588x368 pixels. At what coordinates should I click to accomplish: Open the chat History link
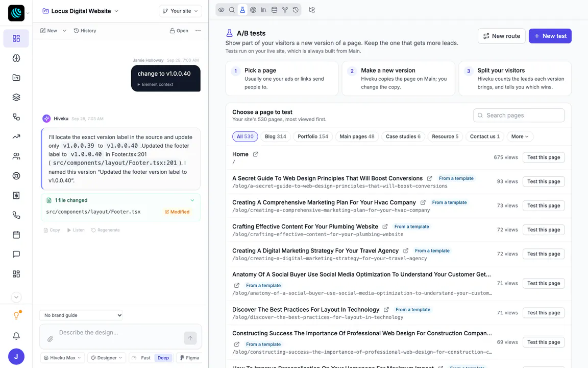pos(85,31)
